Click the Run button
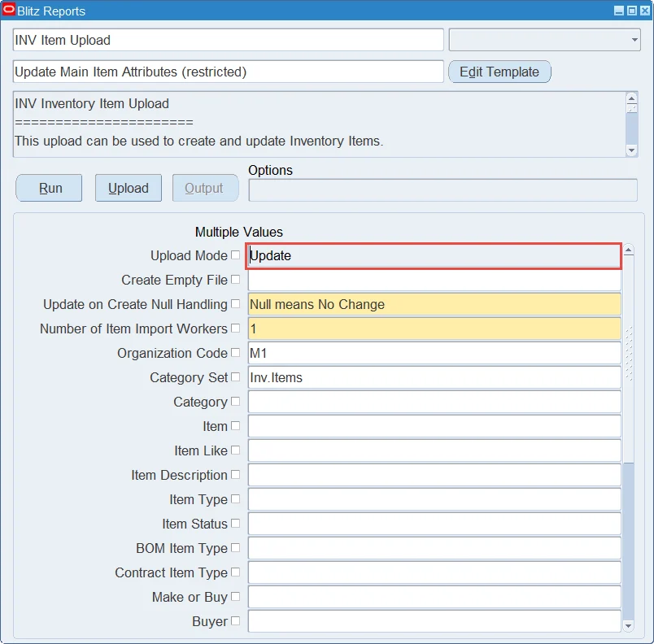 click(49, 188)
